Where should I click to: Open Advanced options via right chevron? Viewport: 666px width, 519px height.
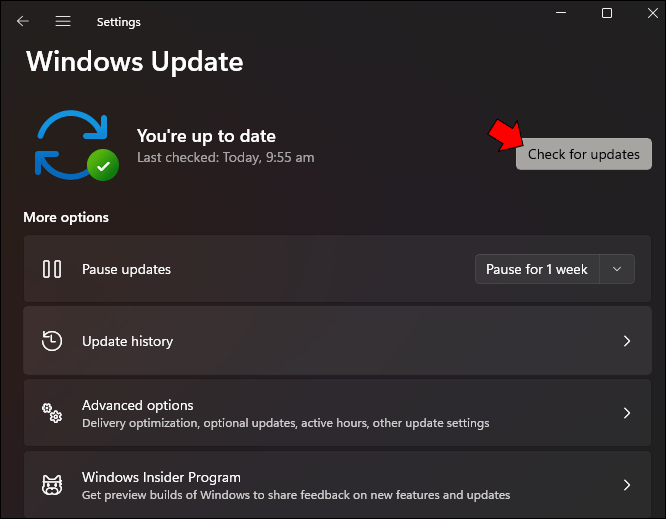click(626, 413)
